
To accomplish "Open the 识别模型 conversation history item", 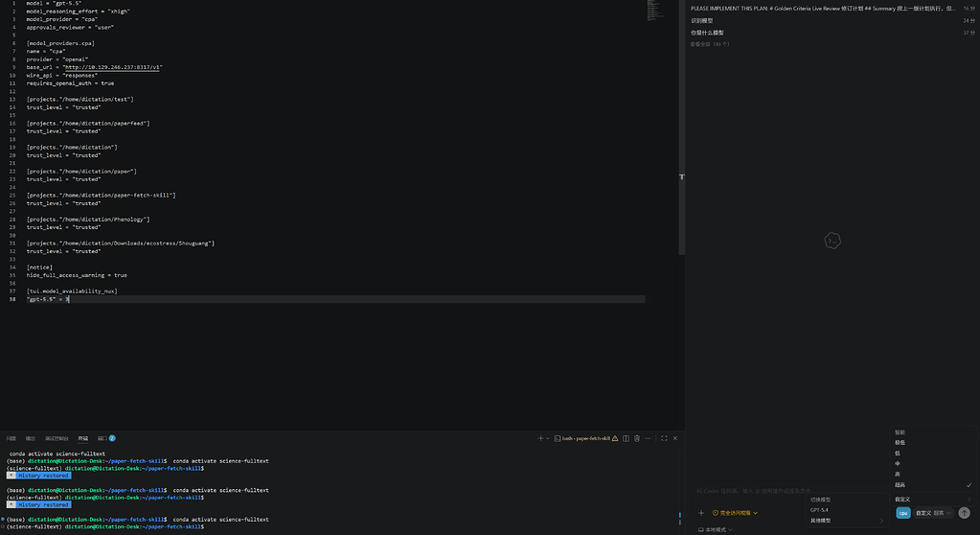I will click(x=832, y=21).
